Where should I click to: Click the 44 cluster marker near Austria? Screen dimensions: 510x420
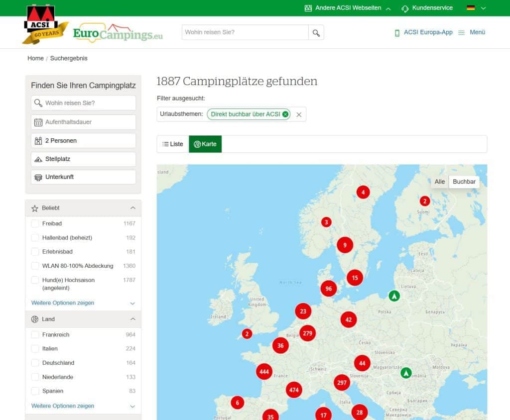[362, 363]
